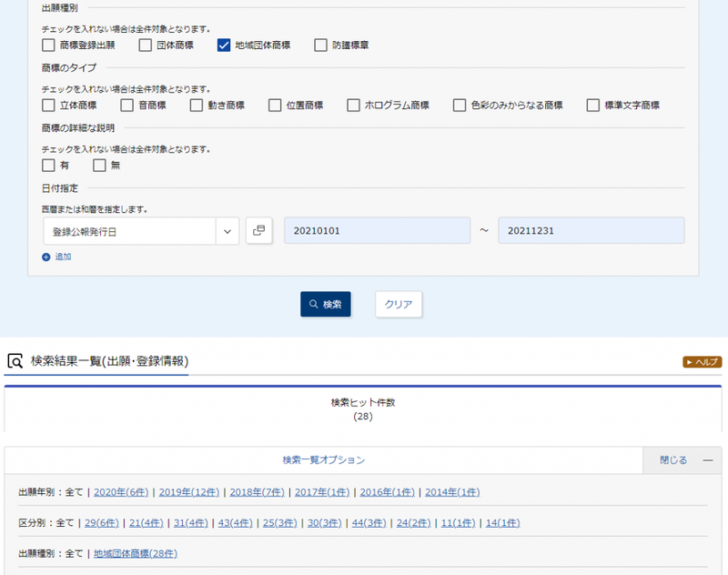The image size is (728, 575).
Task: Add another date condition with 追加
Action: coord(56,257)
